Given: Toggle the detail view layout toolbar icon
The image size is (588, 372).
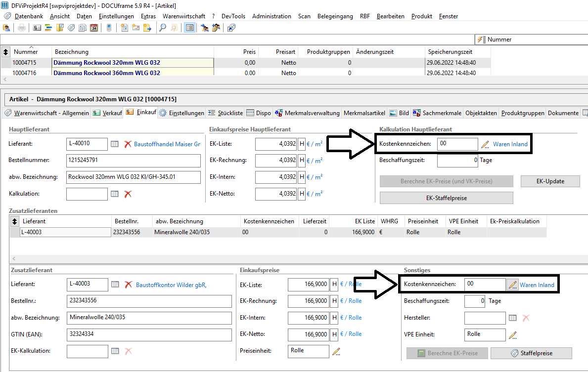Looking at the screenshot, I should coord(190,28).
